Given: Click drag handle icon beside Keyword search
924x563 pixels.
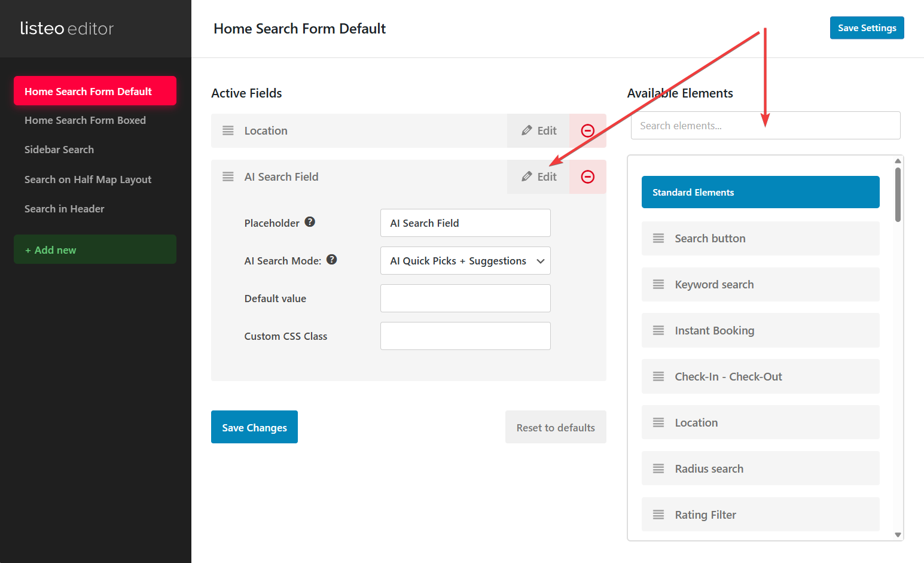Looking at the screenshot, I should coord(658,285).
